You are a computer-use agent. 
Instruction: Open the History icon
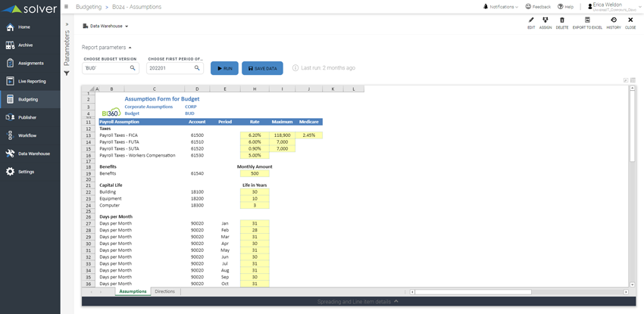613,20
